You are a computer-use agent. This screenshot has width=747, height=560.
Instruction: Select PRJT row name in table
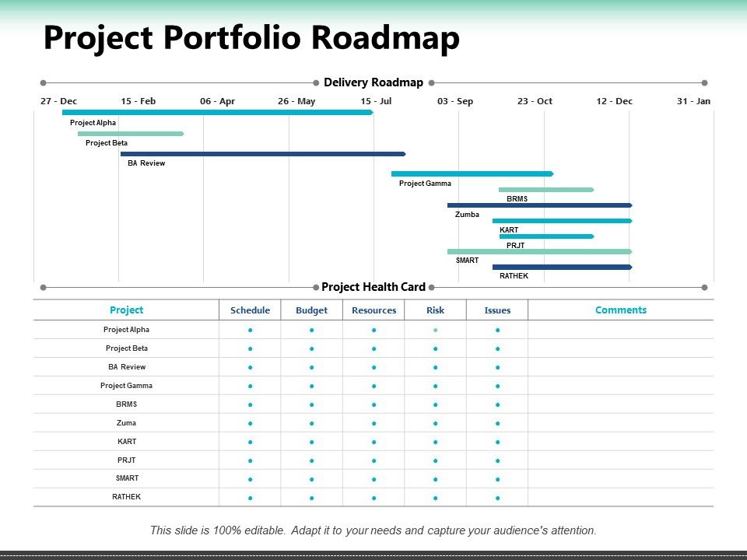tap(126, 460)
